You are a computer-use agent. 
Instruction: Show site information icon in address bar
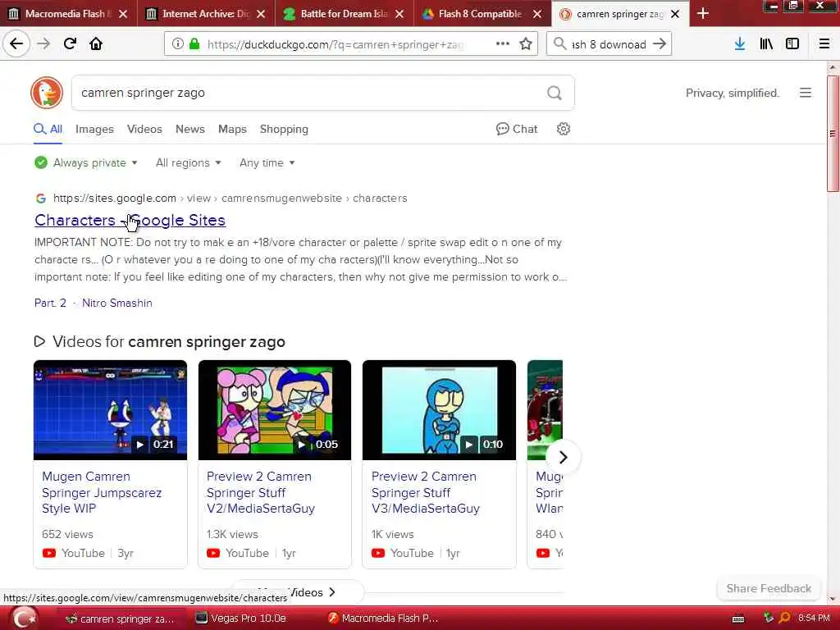178,44
